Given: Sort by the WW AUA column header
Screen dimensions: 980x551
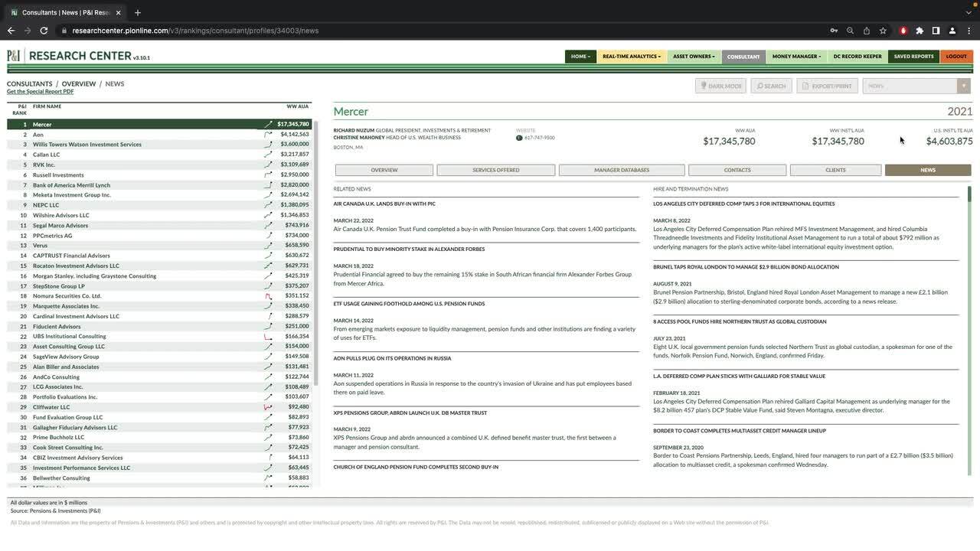Looking at the screenshot, I should click(x=298, y=106).
